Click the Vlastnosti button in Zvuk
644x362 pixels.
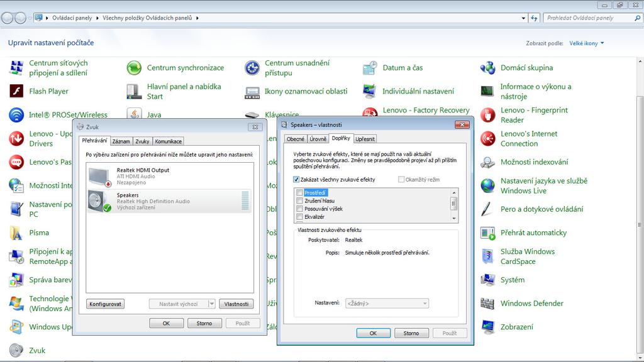[236, 304]
